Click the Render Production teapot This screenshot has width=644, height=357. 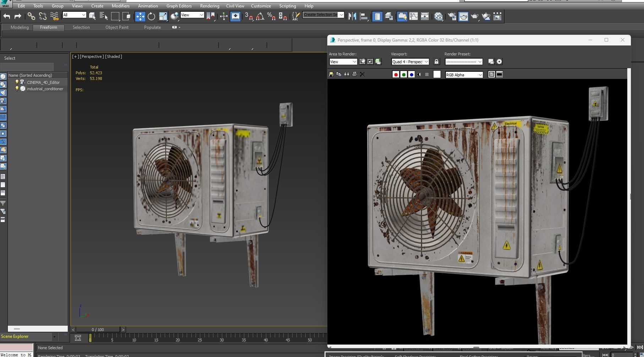[x=475, y=16]
